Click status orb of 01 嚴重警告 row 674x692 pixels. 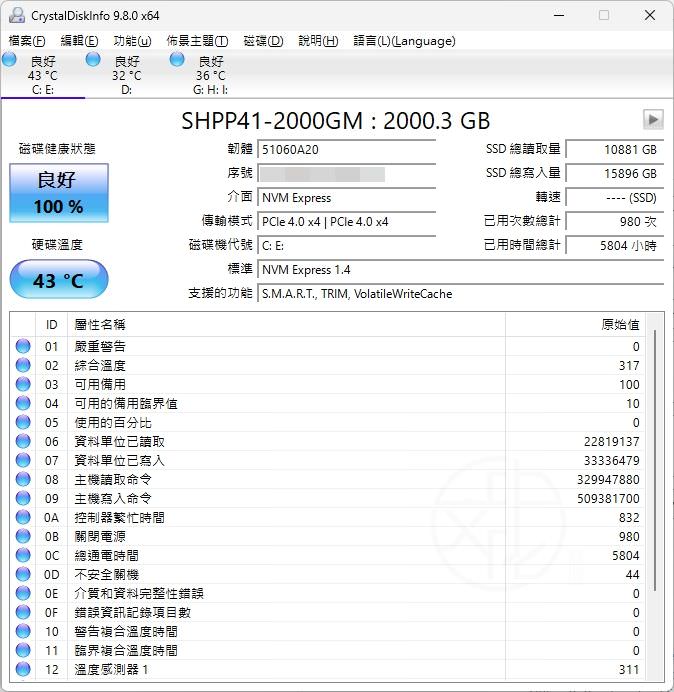(x=23, y=346)
